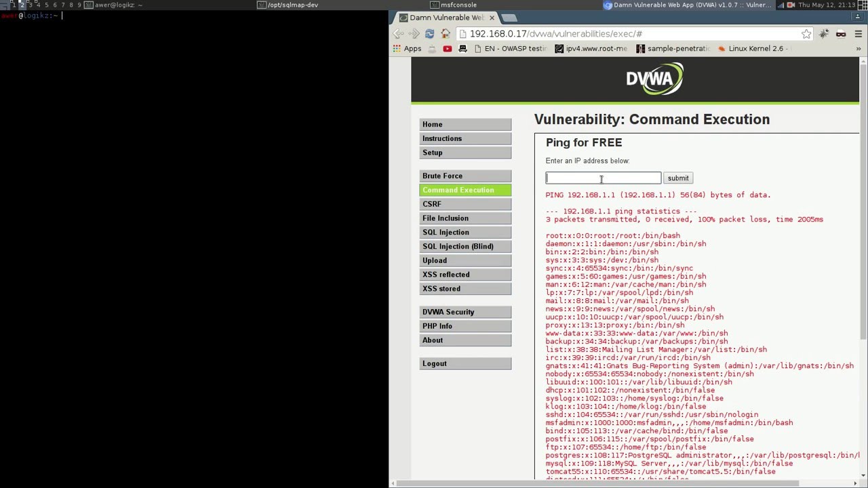The height and width of the screenshot is (488, 868).
Task: Click the clock showing Thu May 12
Action: tap(826, 5)
